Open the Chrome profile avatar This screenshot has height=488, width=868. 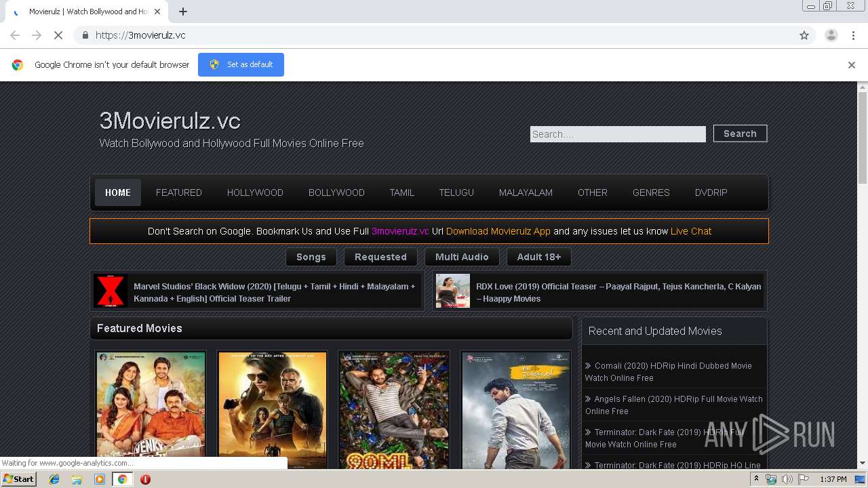click(831, 35)
